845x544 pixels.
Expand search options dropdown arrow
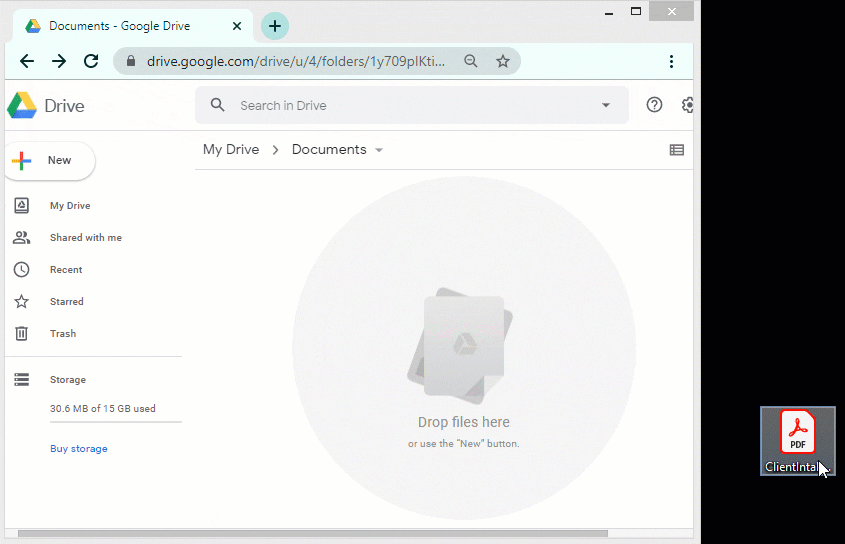pyautogui.click(x=606, y=105)
